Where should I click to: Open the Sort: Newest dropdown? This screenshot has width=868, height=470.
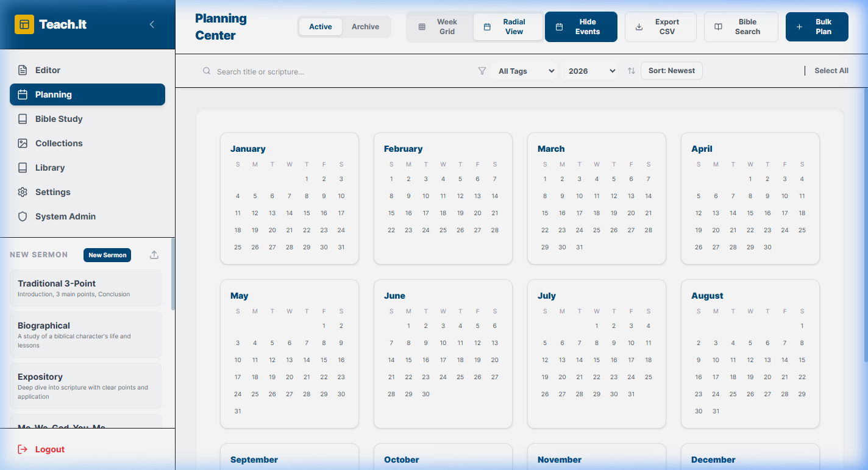coord(671,71)
